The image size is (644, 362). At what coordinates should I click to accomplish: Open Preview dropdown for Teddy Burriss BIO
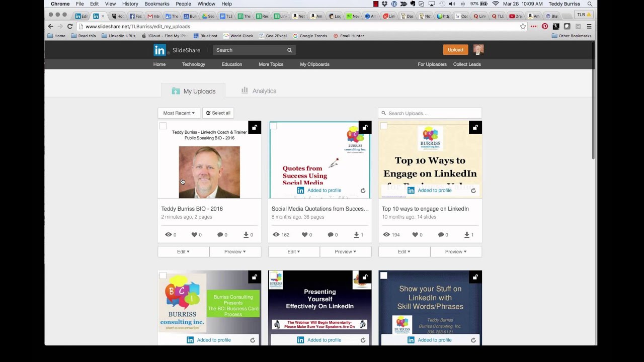235,251
